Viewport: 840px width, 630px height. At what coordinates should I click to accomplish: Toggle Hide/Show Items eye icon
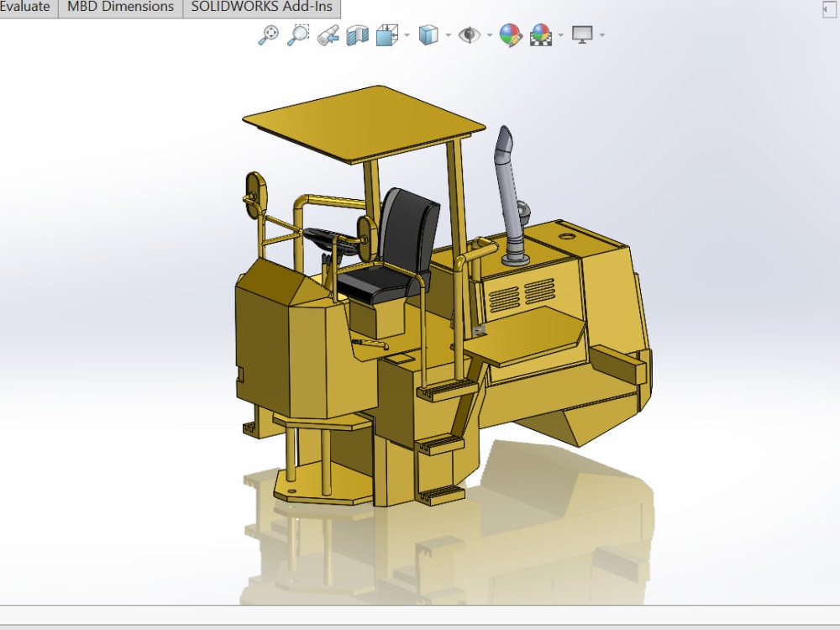pos(470,35)
